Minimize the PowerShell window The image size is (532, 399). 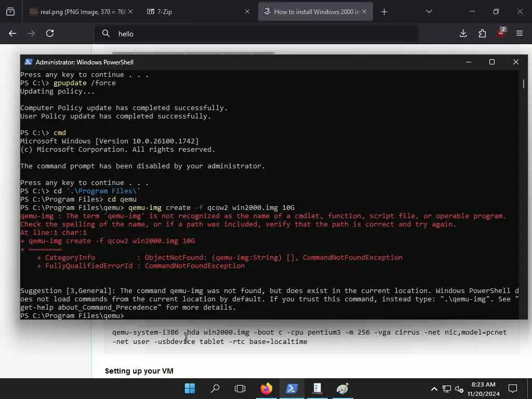pos(469,62)
